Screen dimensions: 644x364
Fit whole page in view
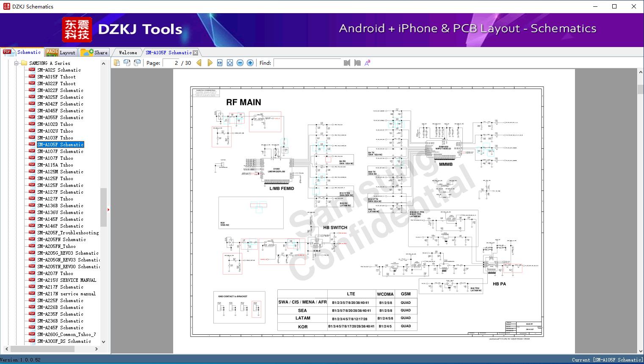(x=230, y=63)
